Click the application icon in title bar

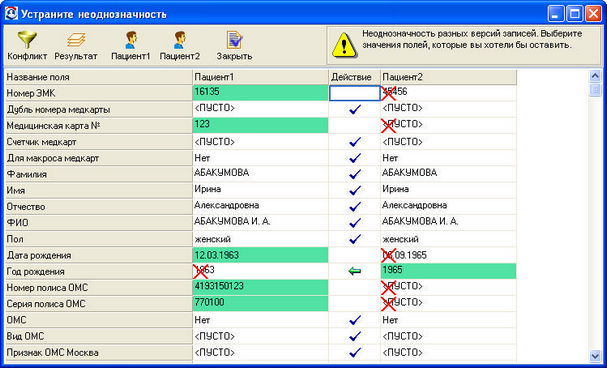pos(11,14)
